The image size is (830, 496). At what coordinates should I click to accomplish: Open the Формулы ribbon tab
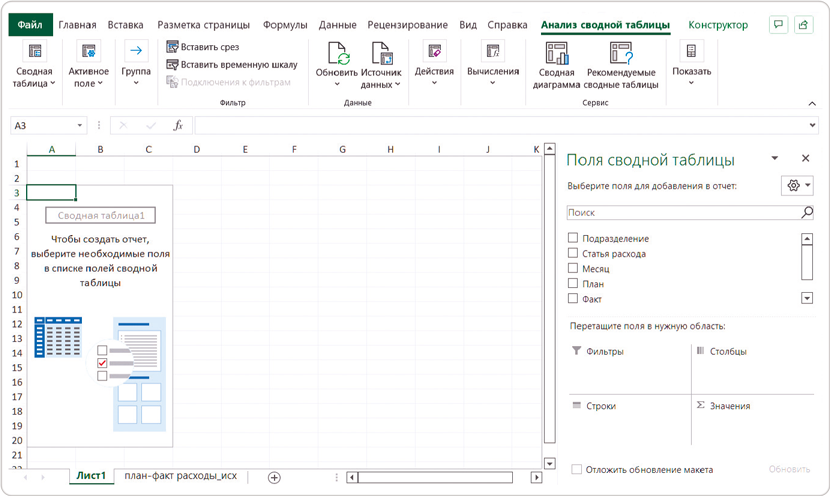point(285,25)
